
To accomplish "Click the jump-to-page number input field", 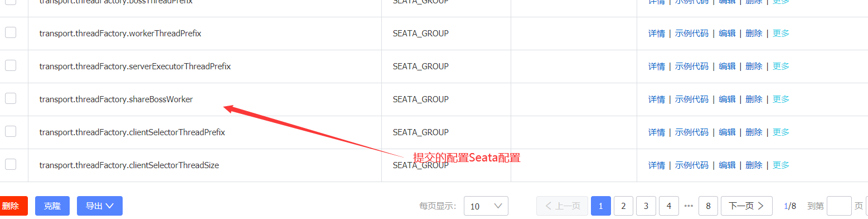I will (x=839, y=206).
